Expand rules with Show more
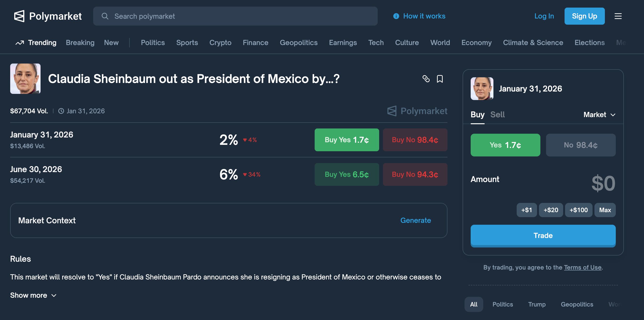 [33, 295]
